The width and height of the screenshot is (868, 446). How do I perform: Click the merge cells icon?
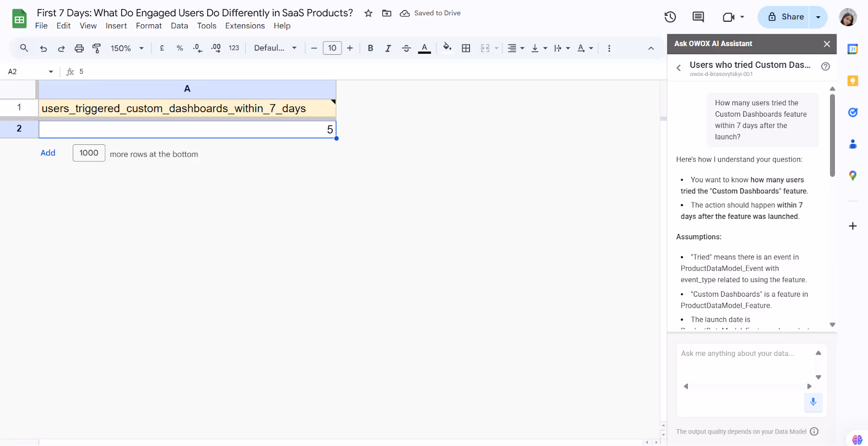click(485, 48)
